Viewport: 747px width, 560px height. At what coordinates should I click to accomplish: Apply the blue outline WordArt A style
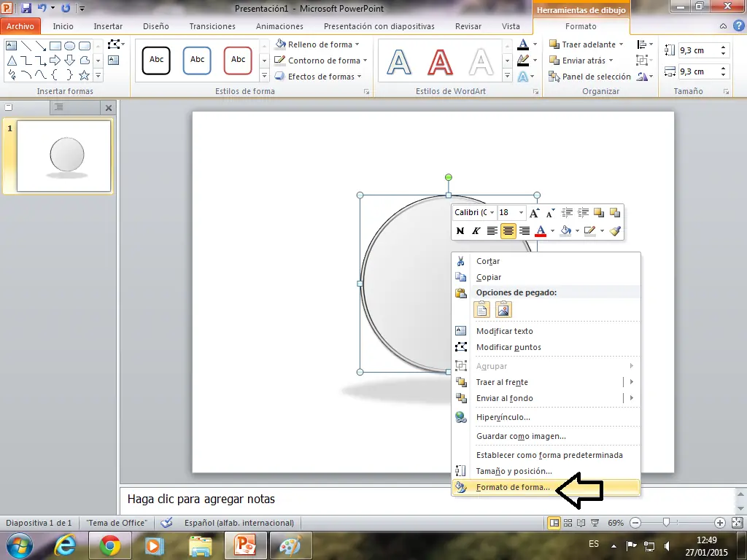click(x=399, y=62)
